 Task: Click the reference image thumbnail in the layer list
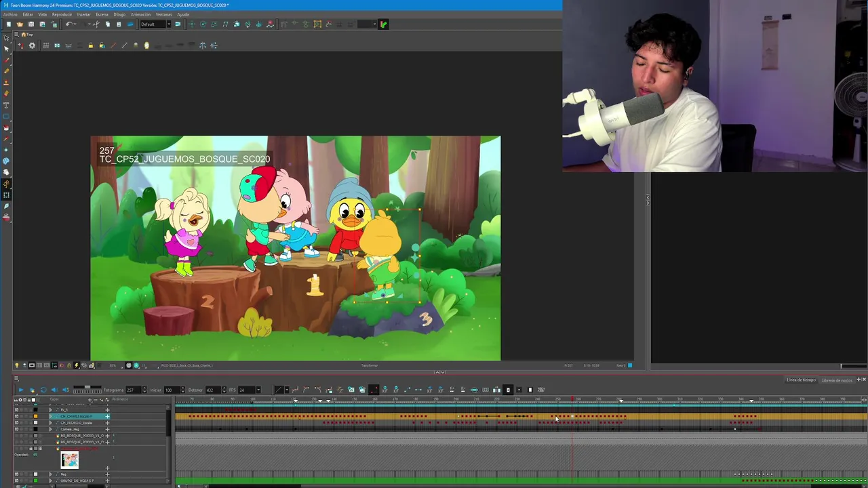click(69, 460)
